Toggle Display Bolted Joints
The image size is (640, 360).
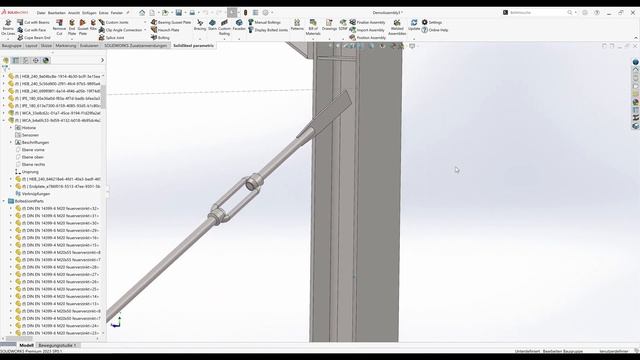pyautogui.click(x=268, y=30)
